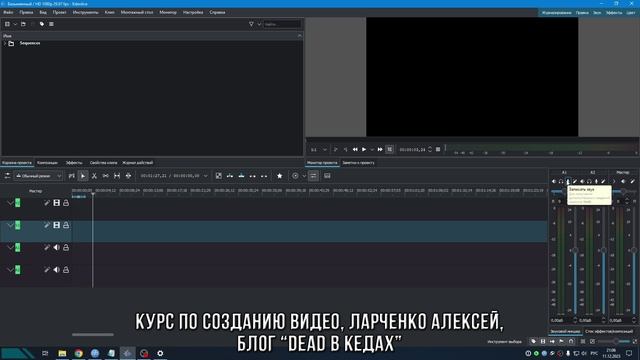The width and height of the screenshot is (640, 360).
Task: Click the tag icon in project bin toolbar
Action: tap(42, 24)
